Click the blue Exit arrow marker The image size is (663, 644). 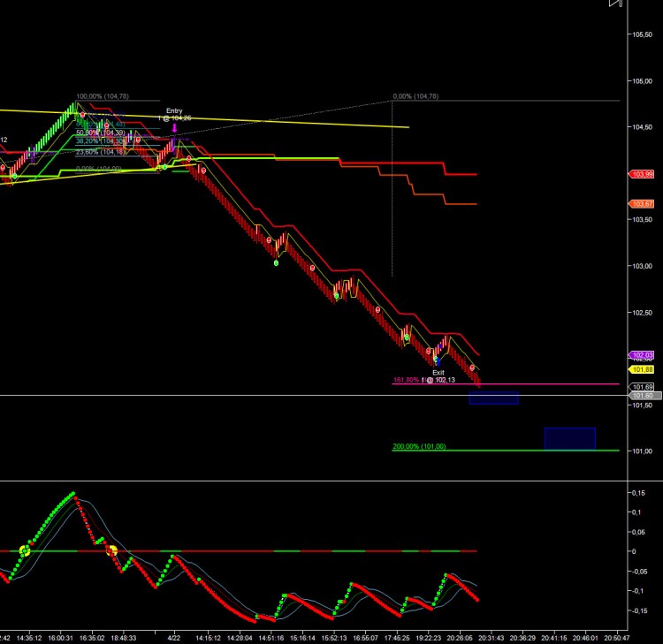[438, 361]
